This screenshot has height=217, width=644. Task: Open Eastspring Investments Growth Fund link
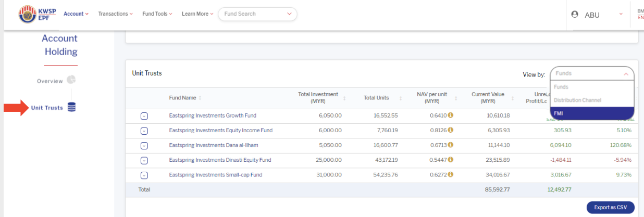tap(213, 116)
